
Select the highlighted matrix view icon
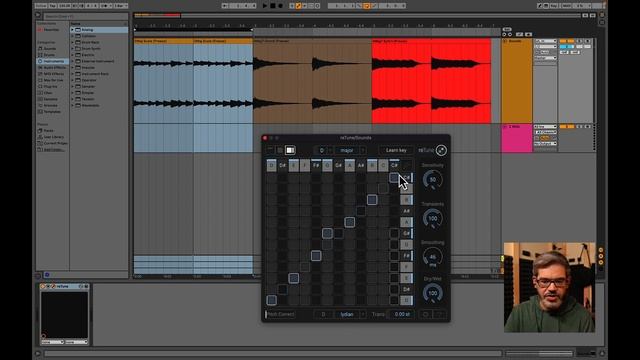click(x=290, y=150)
